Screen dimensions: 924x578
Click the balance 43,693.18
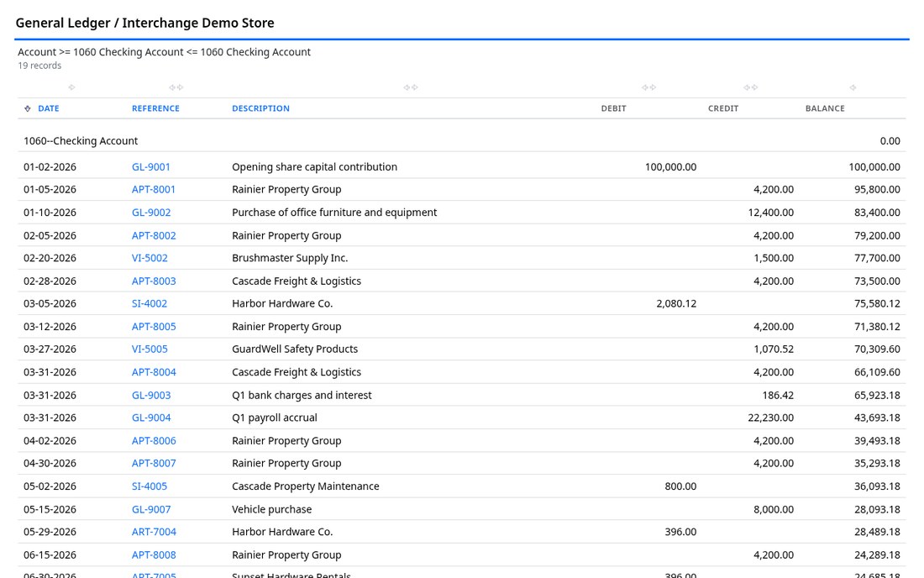coord(878,418)
